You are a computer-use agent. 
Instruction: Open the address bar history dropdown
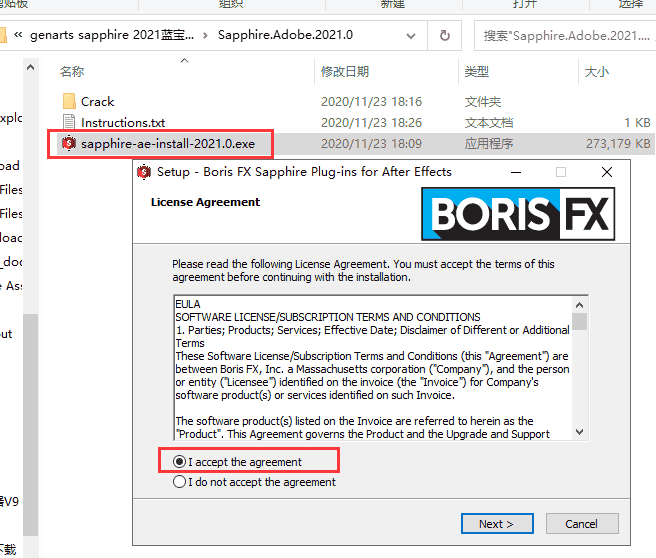point(411,36)
